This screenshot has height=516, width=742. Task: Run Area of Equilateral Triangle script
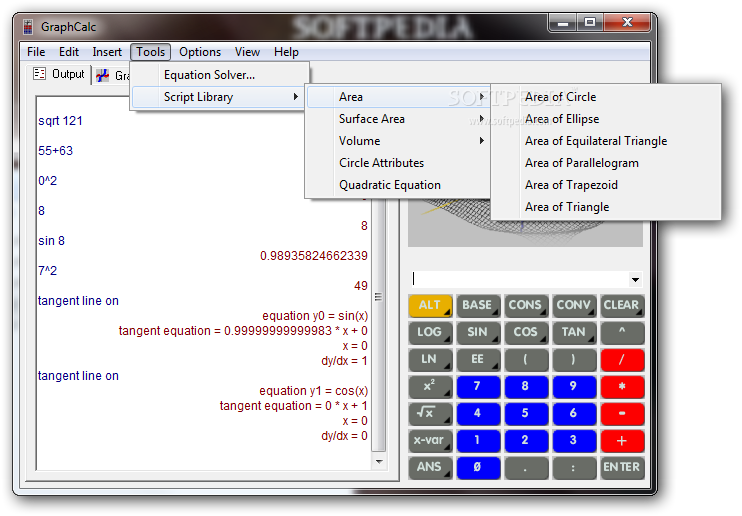click(607, 141)
